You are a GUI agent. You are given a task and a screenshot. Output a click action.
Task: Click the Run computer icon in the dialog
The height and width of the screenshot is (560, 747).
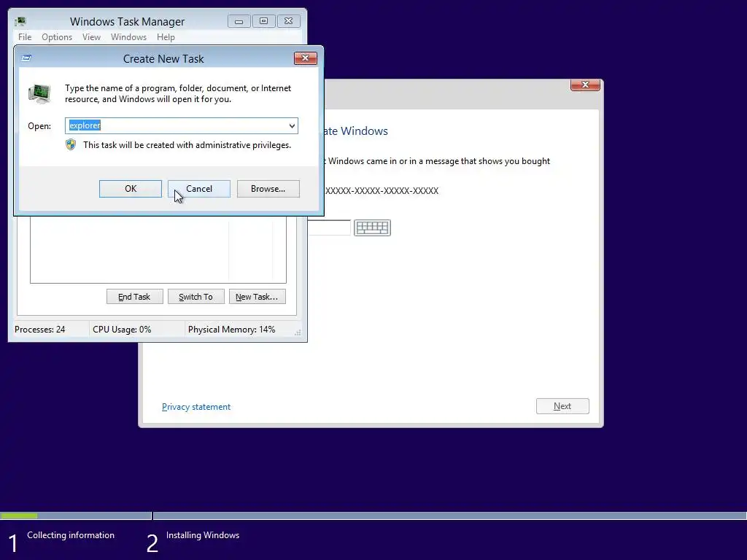click(x=39, y=93)
